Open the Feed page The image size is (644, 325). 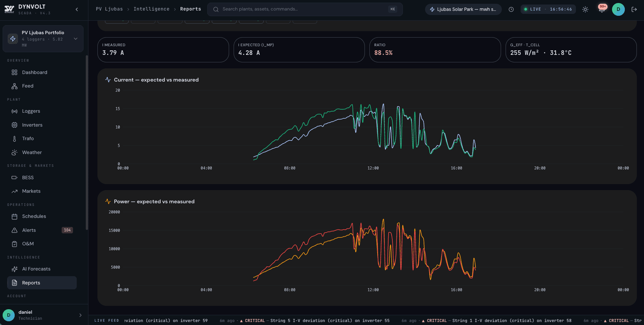(42, 86)
